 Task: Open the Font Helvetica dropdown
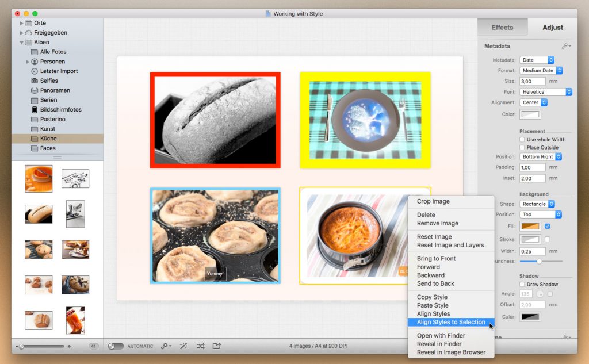click(546, 91)
